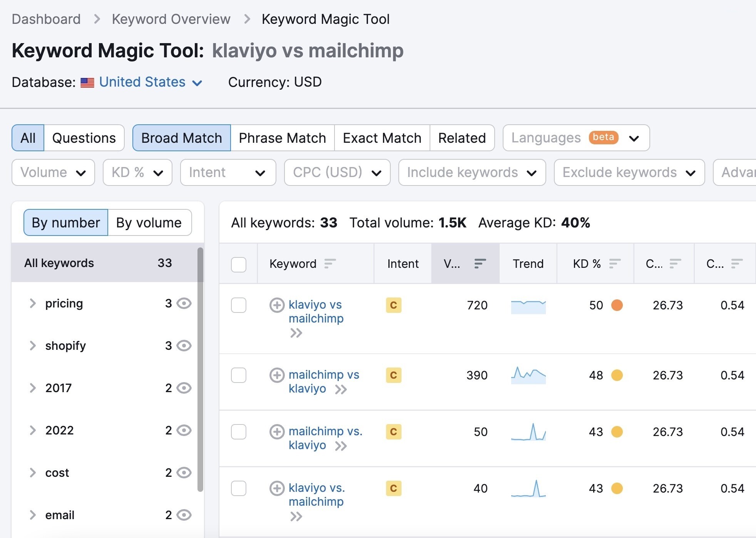Toggle eye icon for shopify group

coord(184,346)
